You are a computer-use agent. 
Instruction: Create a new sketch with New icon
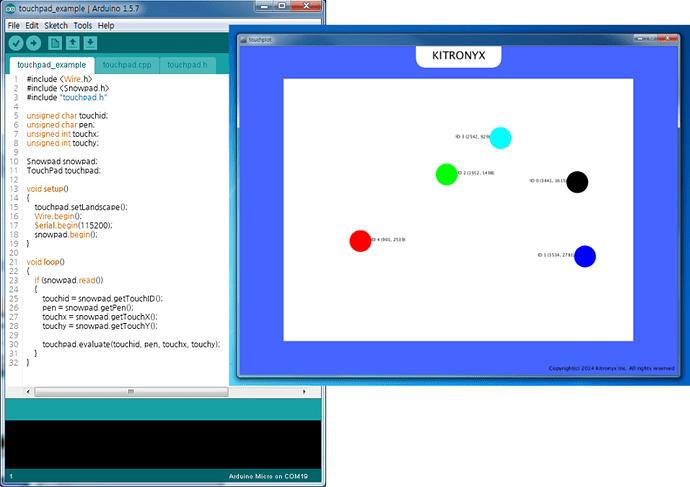[x=55, y=43]
